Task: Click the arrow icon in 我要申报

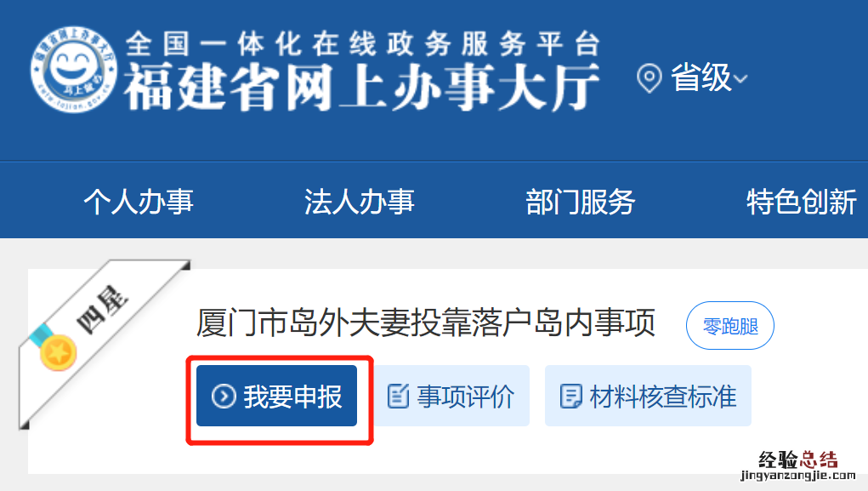Action: click(224, 397)
